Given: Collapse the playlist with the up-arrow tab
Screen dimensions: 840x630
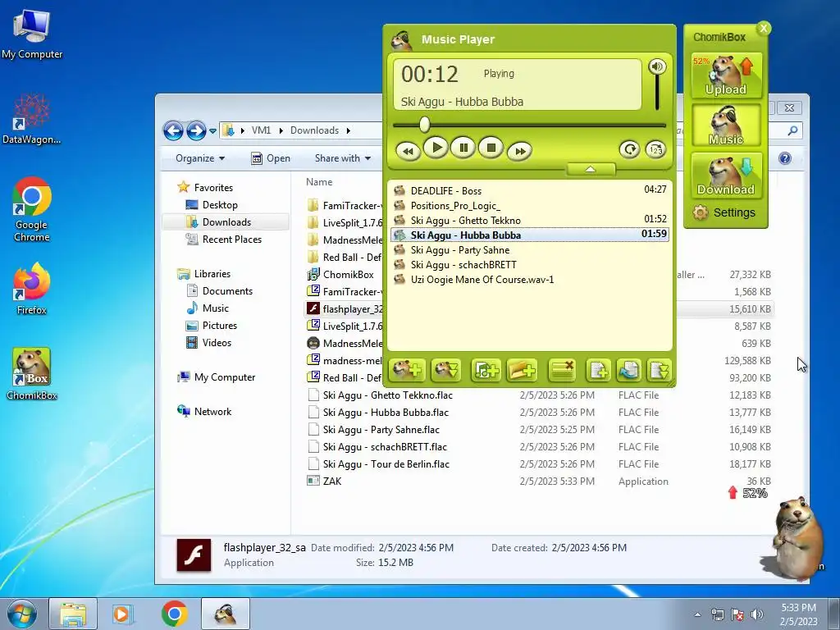Looking at the screenshot, I should pyautogui.click(x=591, y=169).
